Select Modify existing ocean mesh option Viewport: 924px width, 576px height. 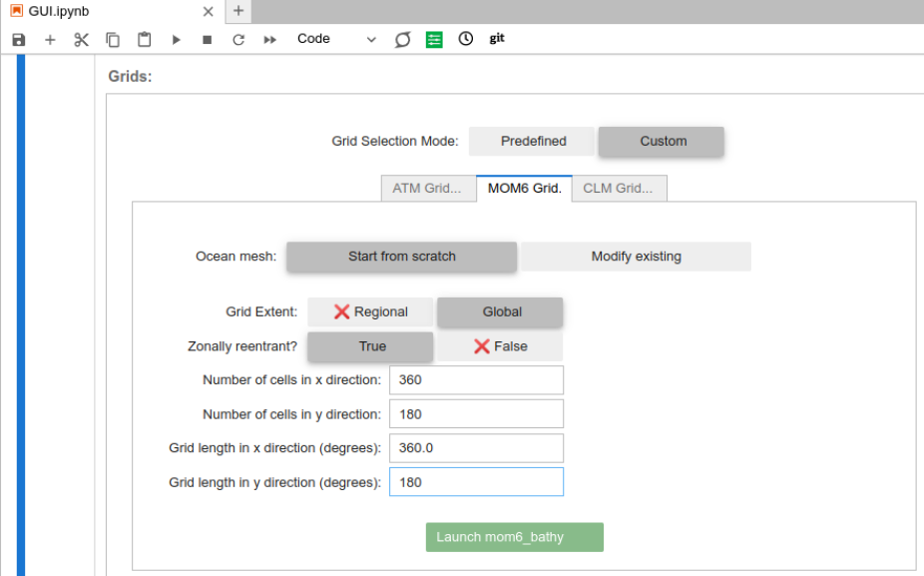(636, 257)
